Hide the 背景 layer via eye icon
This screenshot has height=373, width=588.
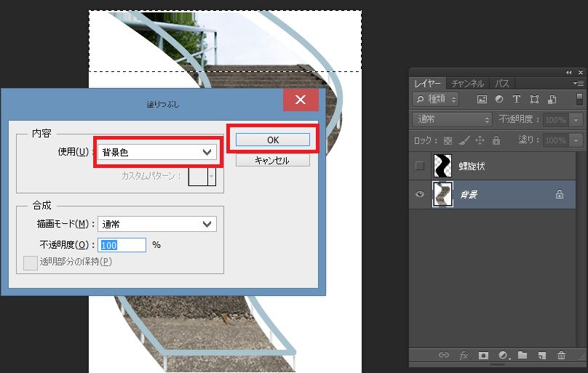pos(419,195)
